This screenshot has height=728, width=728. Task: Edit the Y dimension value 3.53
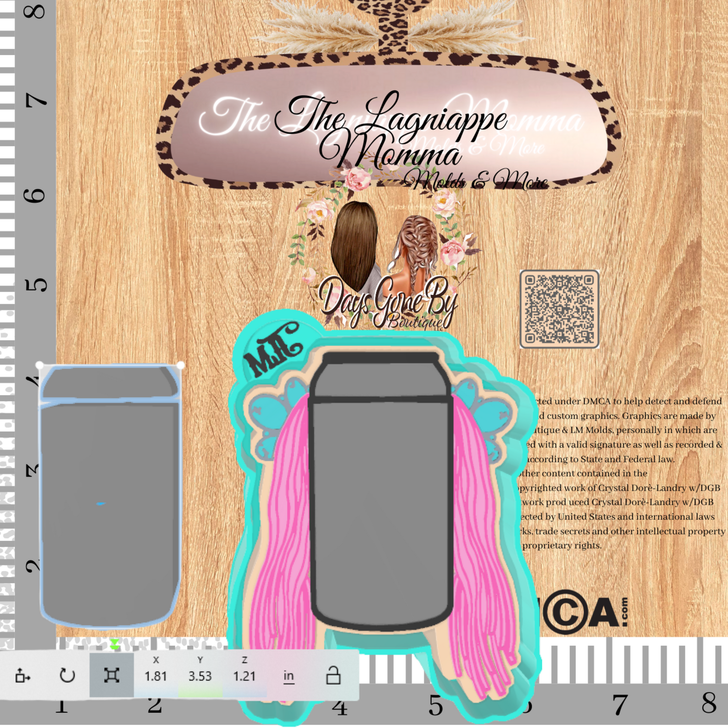pos(200,676)
